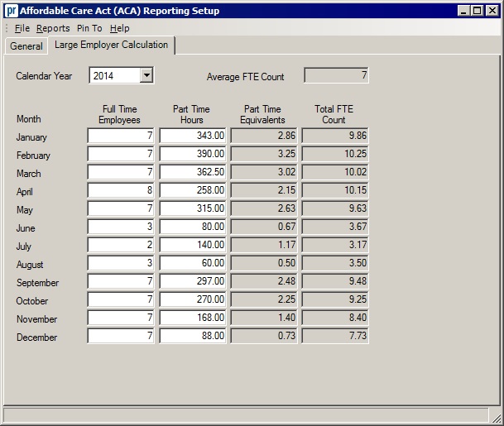Click August Total FTE Count 3.50
504x426 pixels.
tap(335, 263)
